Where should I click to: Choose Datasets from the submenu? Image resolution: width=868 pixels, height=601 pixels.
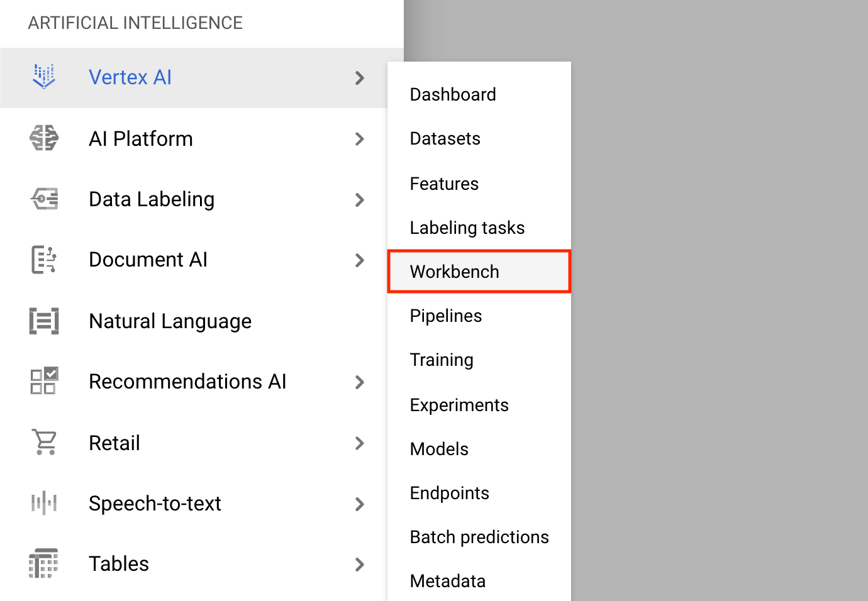click(445, 138)
